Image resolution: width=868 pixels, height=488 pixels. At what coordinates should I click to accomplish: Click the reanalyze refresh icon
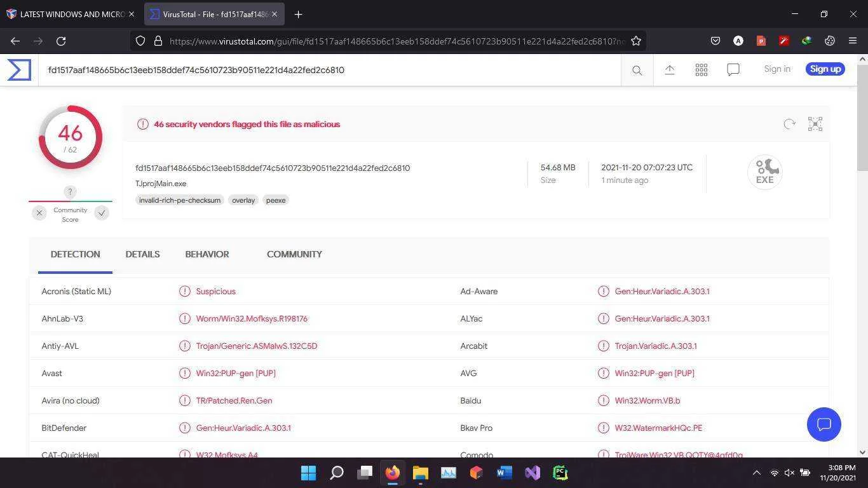pos(789,124)
